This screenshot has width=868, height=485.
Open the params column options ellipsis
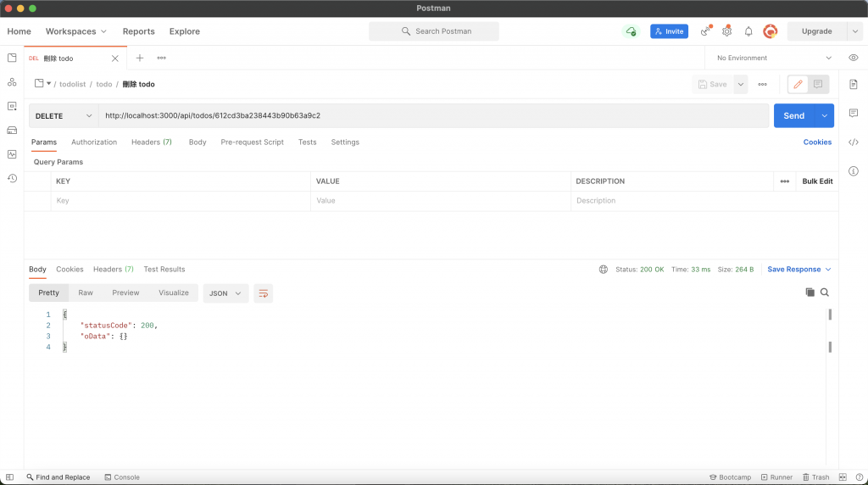pos(784,181)
